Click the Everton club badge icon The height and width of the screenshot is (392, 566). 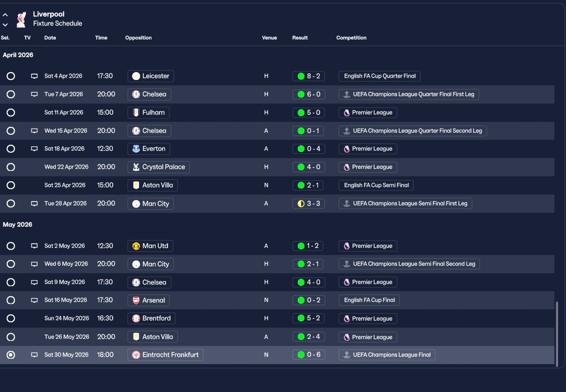point(136,149)
